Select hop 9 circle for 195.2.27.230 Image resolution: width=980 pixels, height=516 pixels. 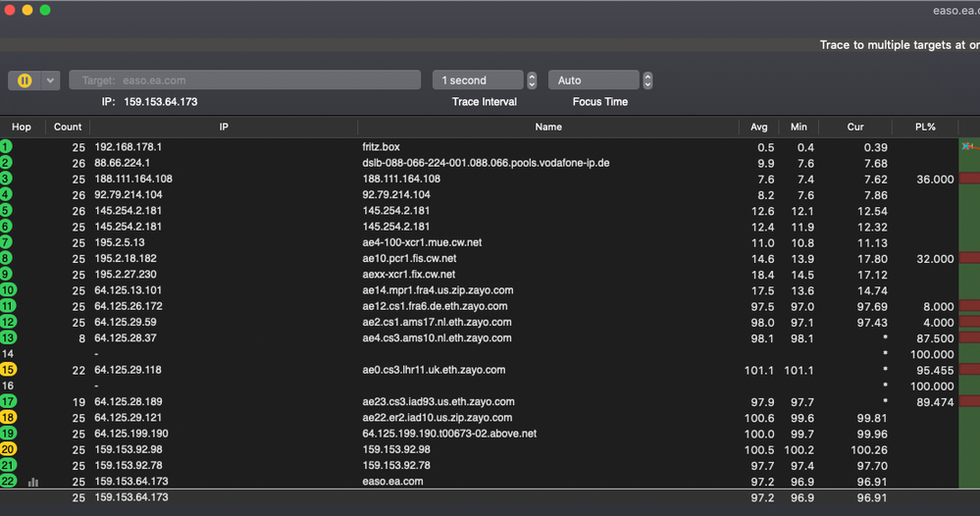6,274
